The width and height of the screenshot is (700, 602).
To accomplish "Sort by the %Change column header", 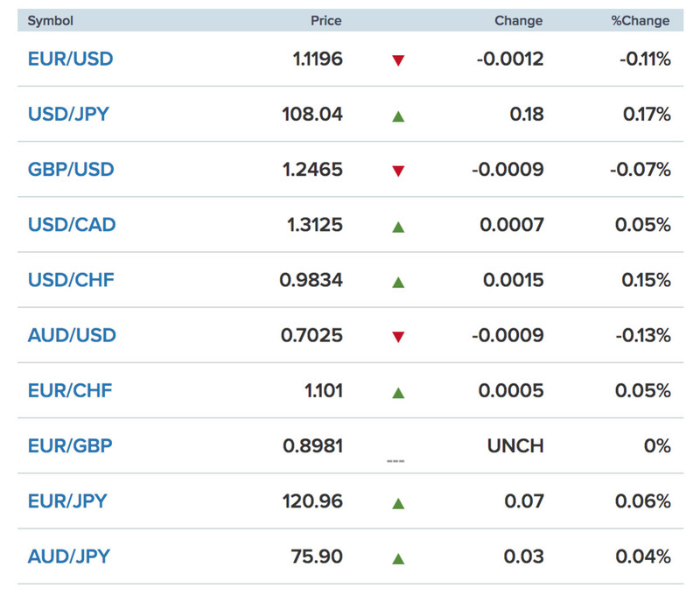I will [640, 21].
